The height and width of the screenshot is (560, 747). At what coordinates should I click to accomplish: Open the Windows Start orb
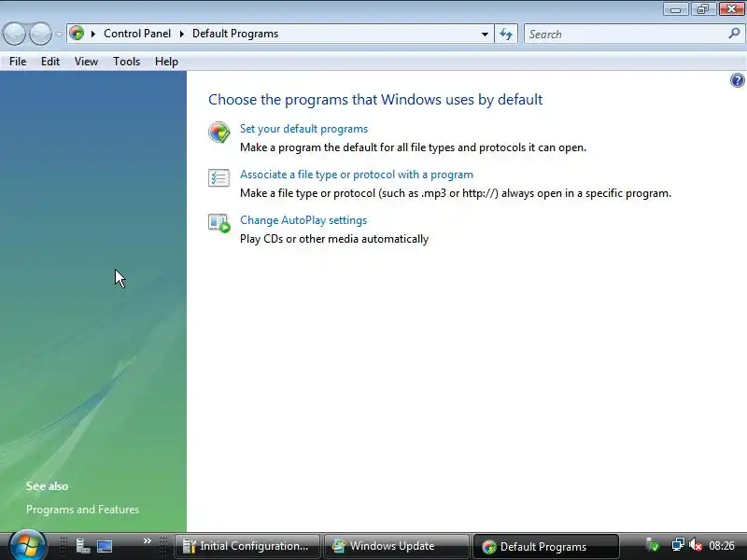pos(27,546)
